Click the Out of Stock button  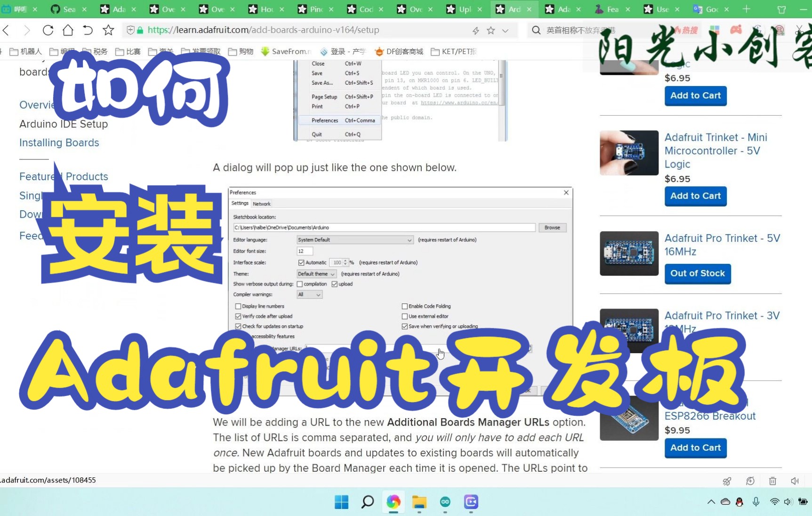[x=698, y=273]
